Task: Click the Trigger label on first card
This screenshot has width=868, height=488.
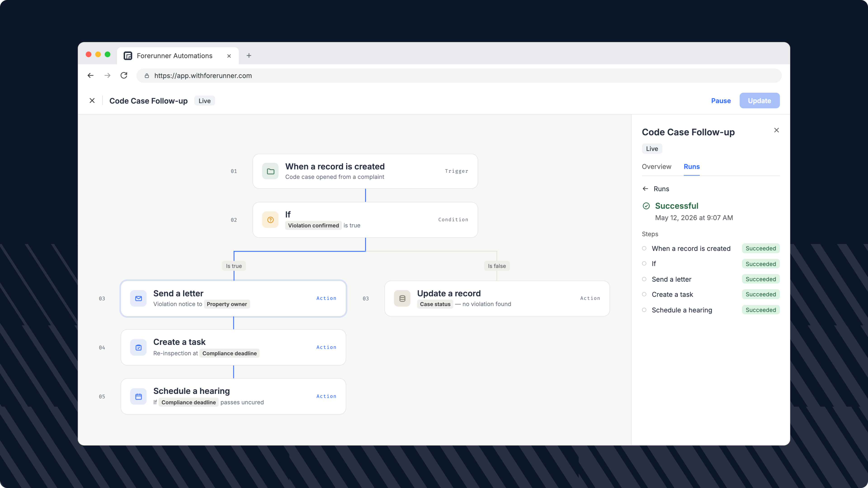Action: point(456,171)
